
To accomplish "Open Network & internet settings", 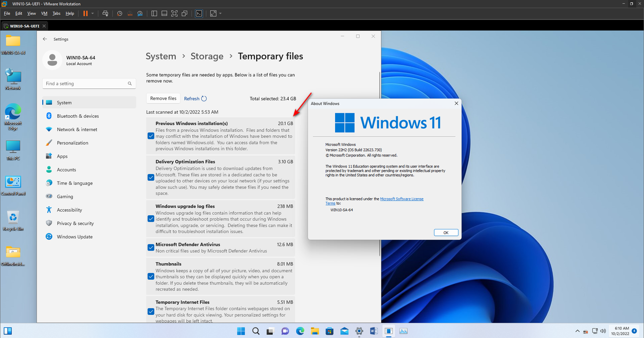I will [x=89, y=129].
